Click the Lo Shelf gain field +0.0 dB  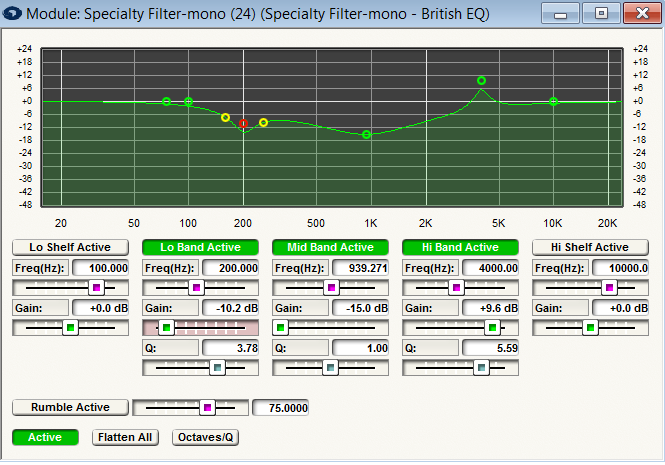tap(101, 308)
